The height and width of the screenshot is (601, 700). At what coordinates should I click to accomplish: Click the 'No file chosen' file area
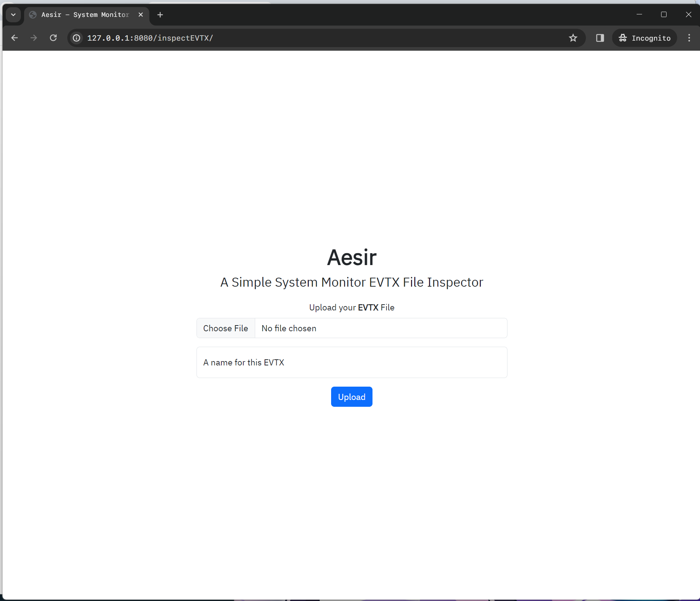(x=380, y=328)
